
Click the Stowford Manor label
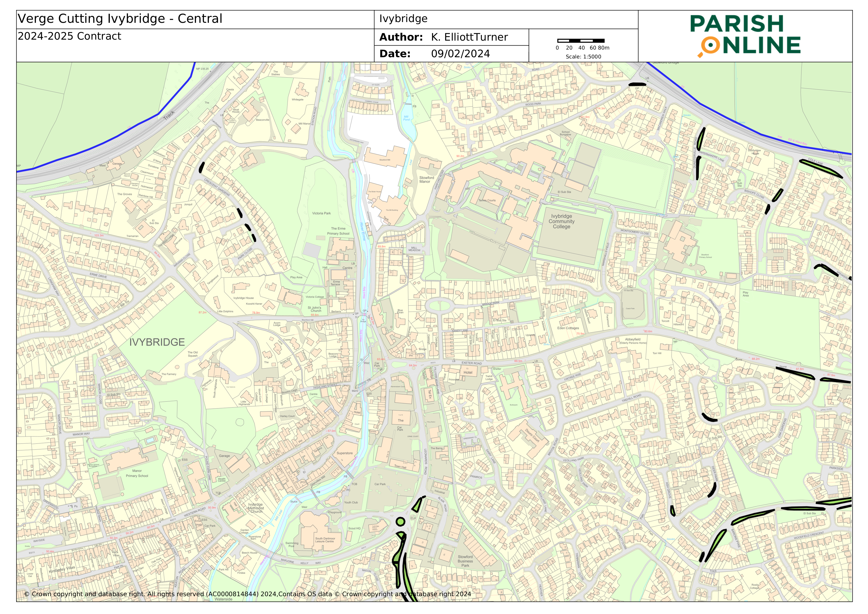coord(426,179)
